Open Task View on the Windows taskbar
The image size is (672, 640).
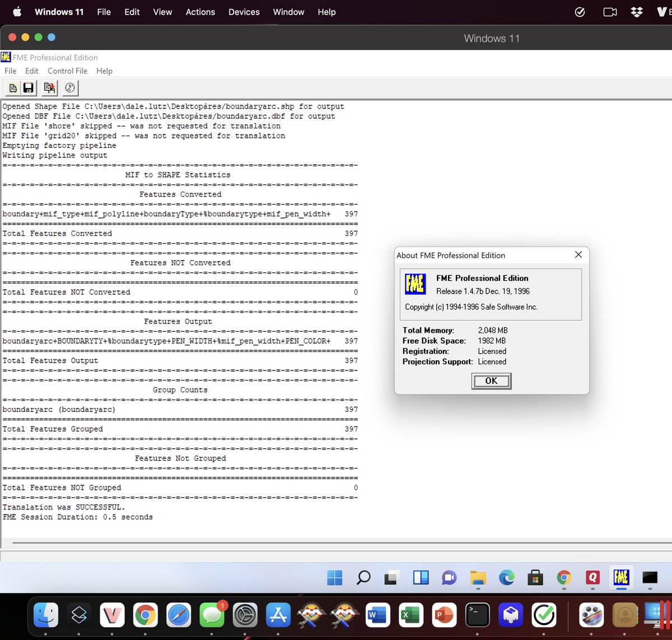click(392, 577)
